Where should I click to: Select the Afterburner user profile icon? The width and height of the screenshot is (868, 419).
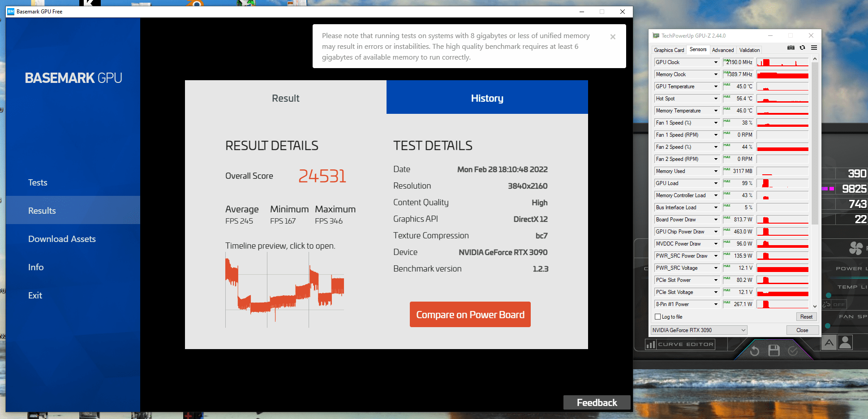point(845,343)
